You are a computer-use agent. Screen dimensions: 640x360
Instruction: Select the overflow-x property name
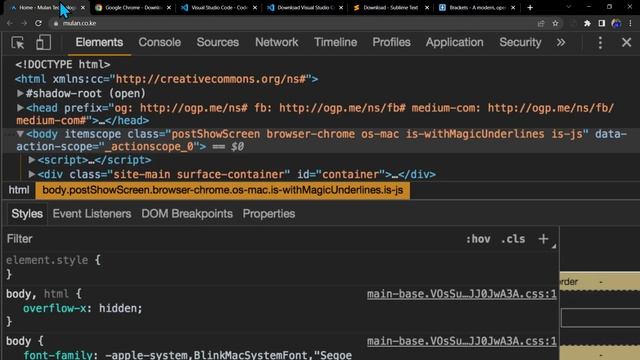click(55, 308)
